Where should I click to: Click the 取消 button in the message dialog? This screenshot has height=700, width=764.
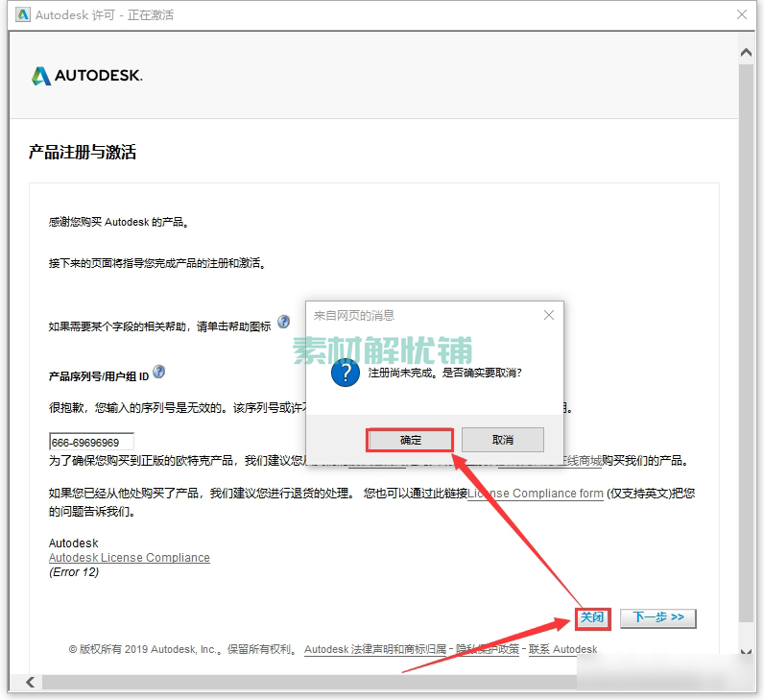tap(502, 440)
